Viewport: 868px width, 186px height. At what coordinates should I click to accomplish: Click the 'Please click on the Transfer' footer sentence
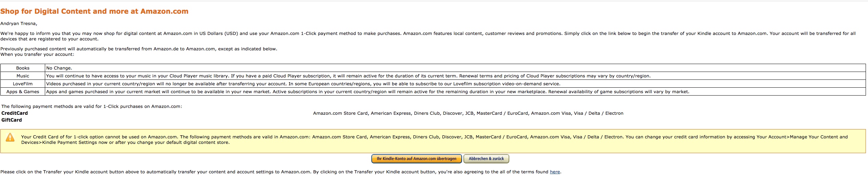(281, 172)
